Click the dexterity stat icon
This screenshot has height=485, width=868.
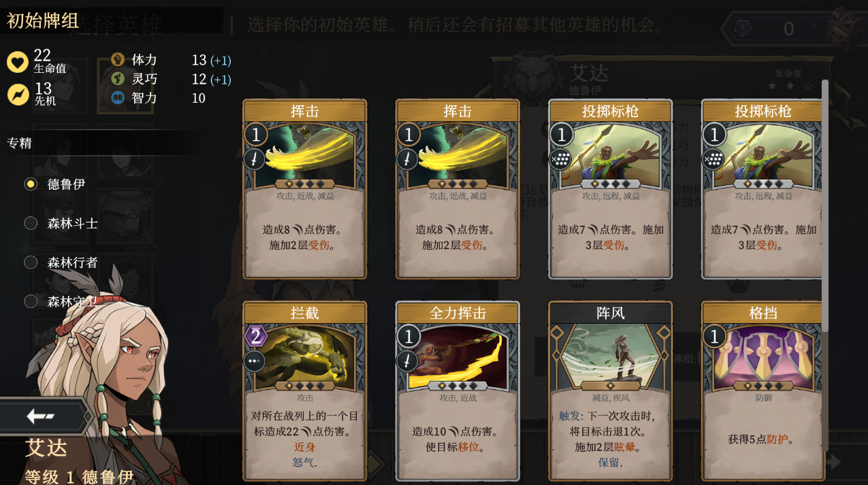pyautogui.click(x=118, y=79)
